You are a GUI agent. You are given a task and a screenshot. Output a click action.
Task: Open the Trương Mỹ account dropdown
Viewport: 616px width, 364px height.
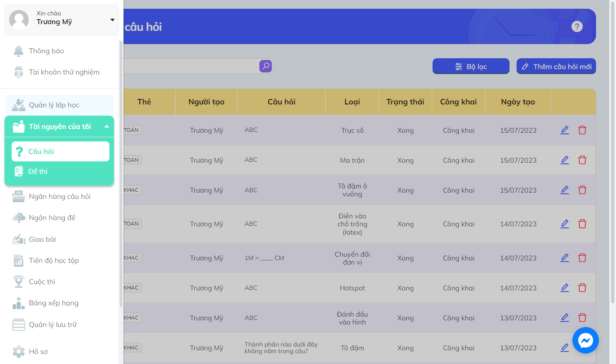[x=62, y=20]
